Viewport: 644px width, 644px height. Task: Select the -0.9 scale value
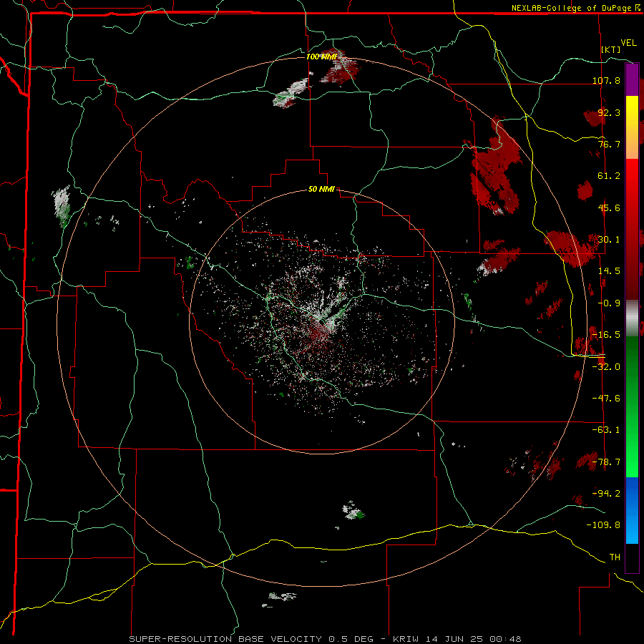coord(609,303)
